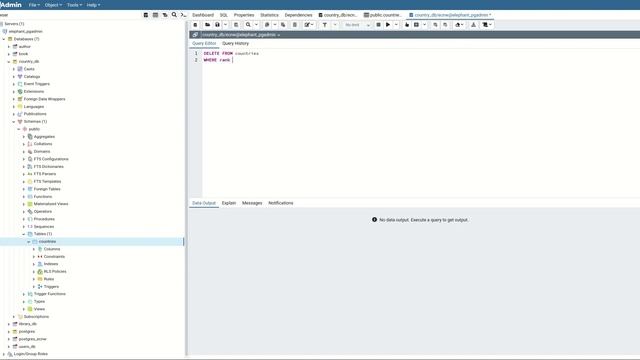Select the Triggers tree item under countries

51,287
